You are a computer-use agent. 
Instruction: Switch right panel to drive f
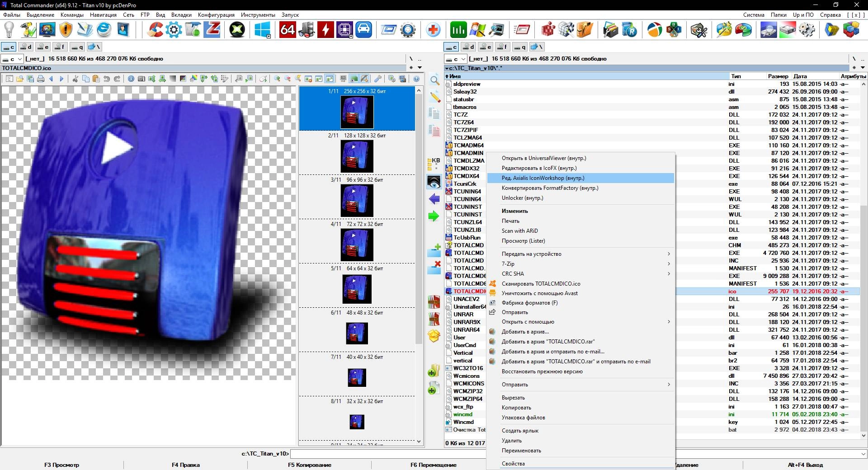[x=503, y=47]
